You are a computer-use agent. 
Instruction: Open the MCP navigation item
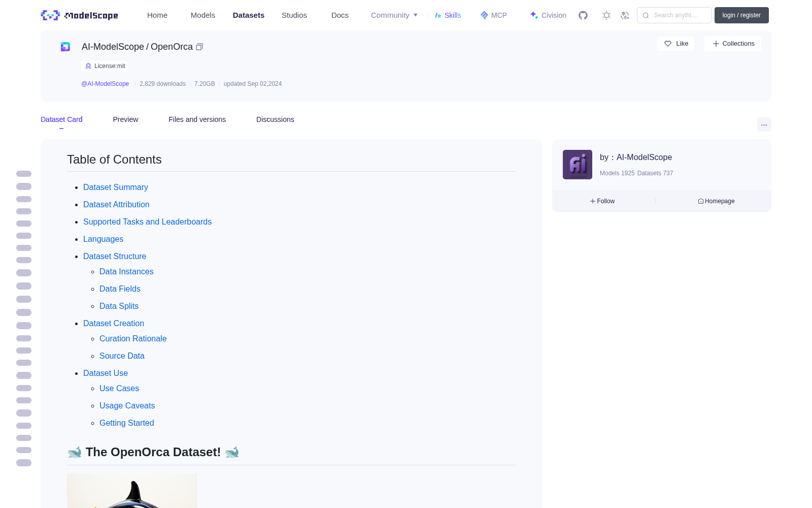pyautogui.click(x=493, y=15)
